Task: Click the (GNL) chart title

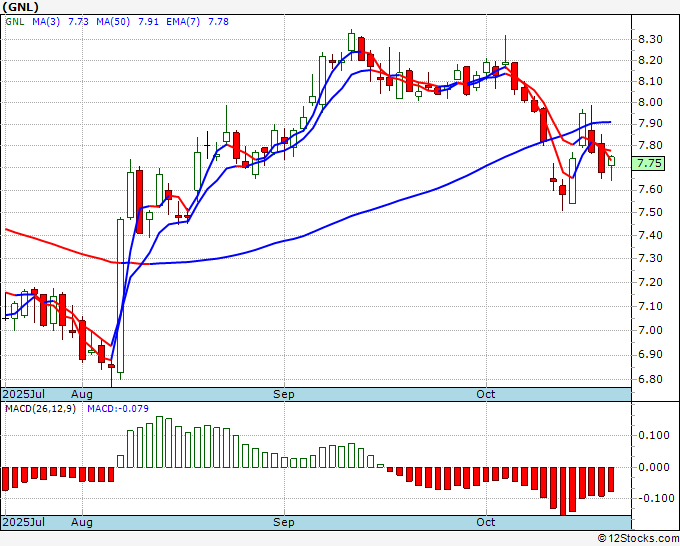Action: (20, 7)
